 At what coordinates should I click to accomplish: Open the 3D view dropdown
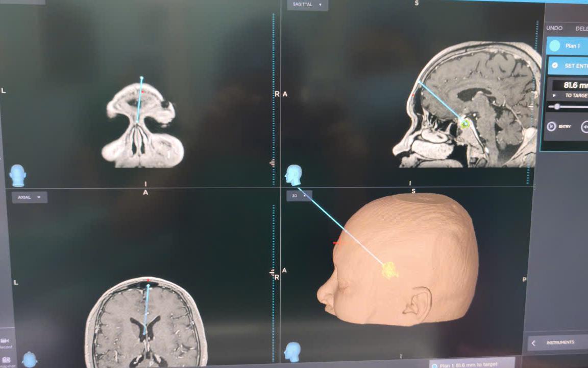tap(299, 196)
